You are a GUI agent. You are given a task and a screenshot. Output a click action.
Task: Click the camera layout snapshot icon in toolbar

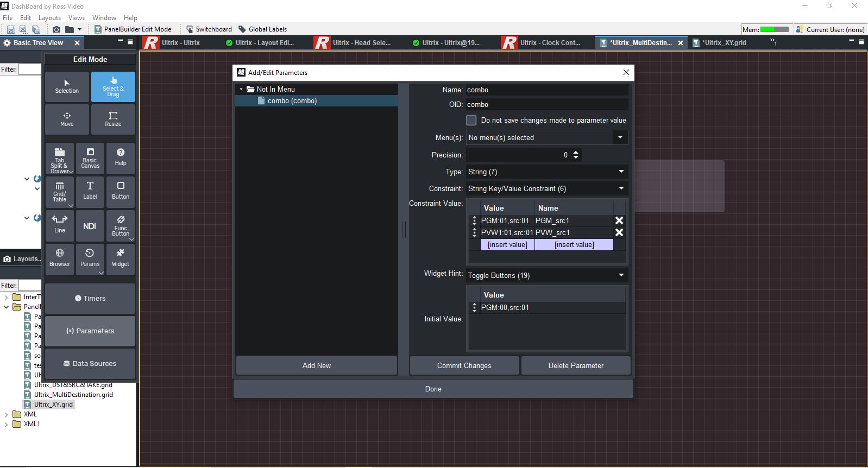56,29
